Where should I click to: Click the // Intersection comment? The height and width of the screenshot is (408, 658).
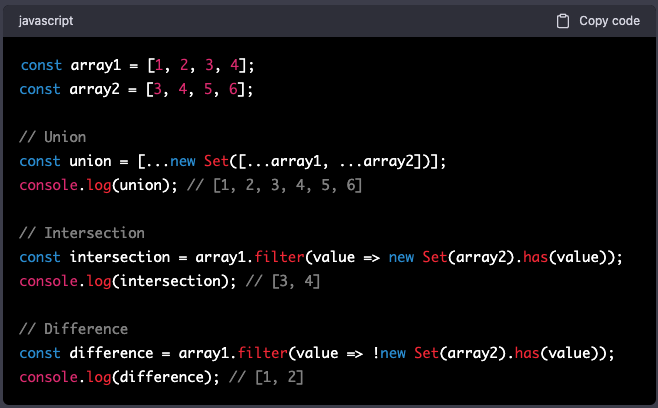coord(82,233)
